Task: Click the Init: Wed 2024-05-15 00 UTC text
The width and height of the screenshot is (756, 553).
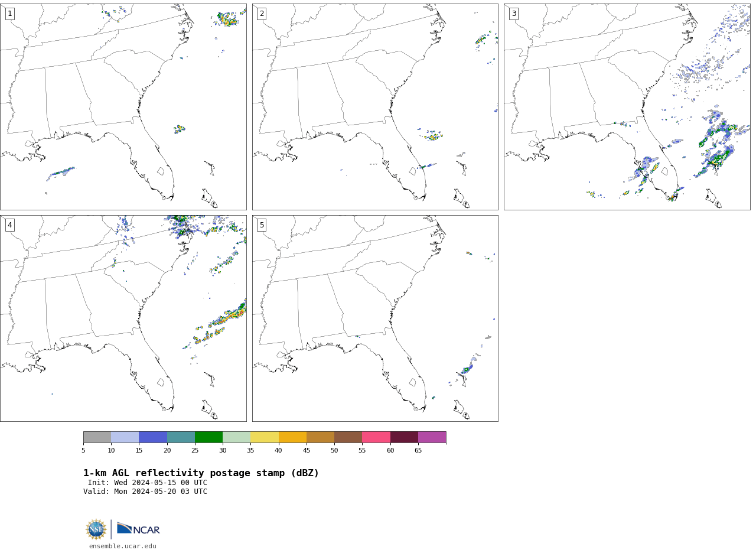Action: (148, 483)
